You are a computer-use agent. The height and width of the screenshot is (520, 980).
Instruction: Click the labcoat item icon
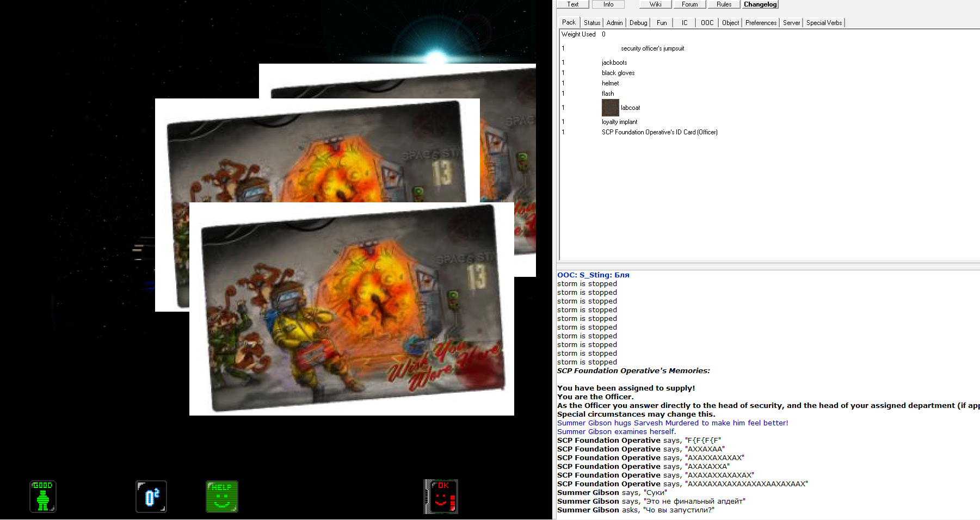[x=610, y=108]
